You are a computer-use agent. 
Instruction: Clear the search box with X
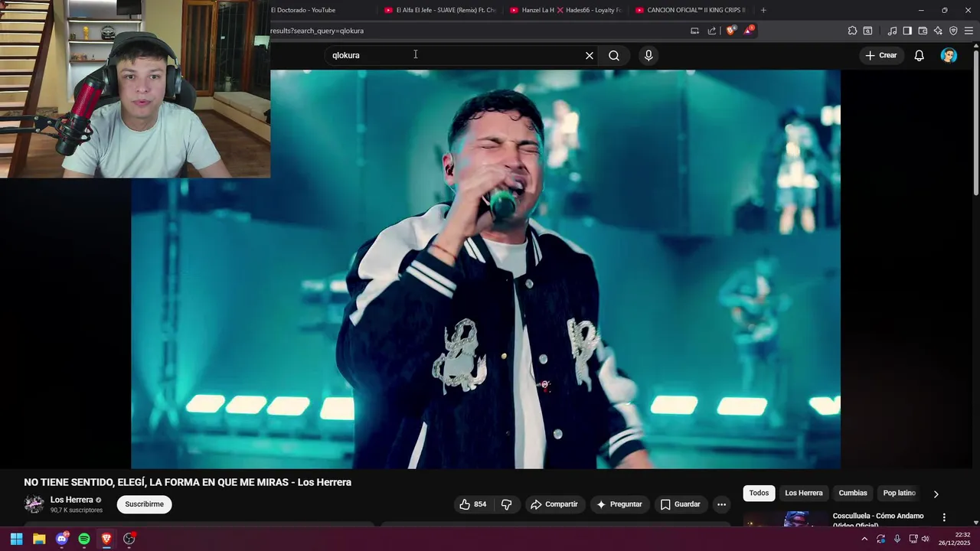click(590, 55)
